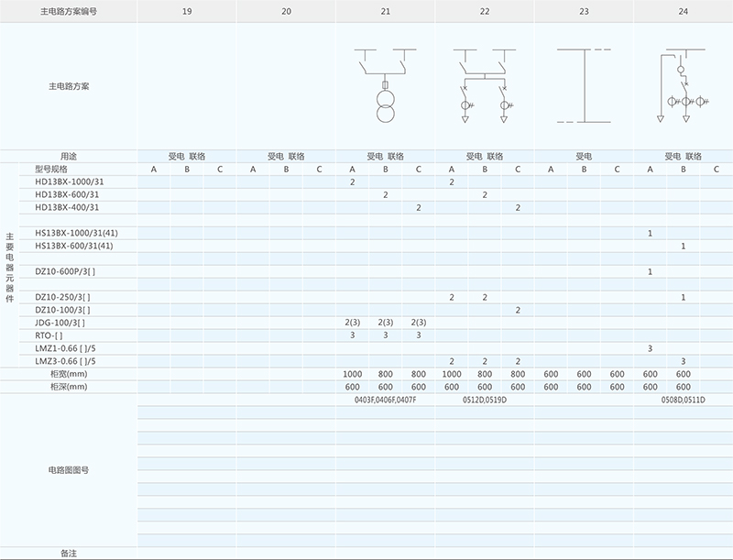Select the 柜宽(mm) row header
Screen dimensions: 733x560
69,374
